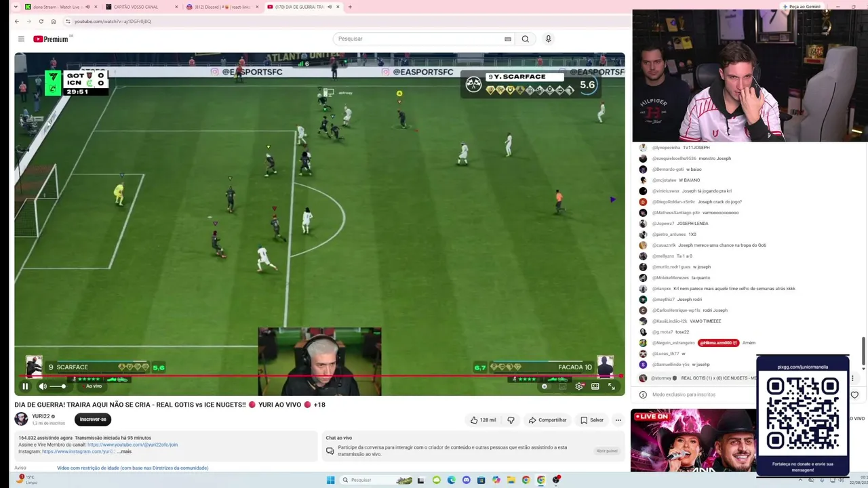Go back in browser history
The image size is (868, 488).
pyautogui.click(x=17, y=21)
